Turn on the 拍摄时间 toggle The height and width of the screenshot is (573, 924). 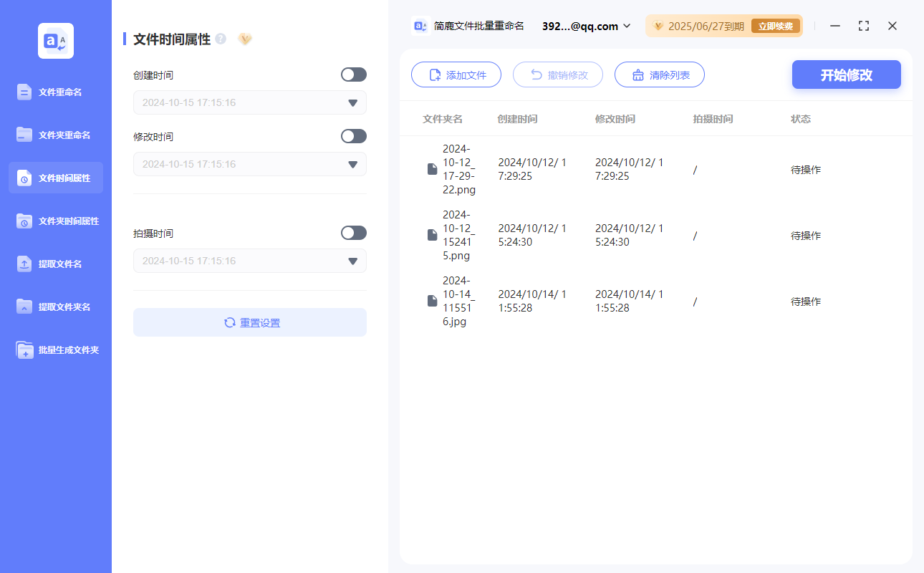tap(353, 232)
